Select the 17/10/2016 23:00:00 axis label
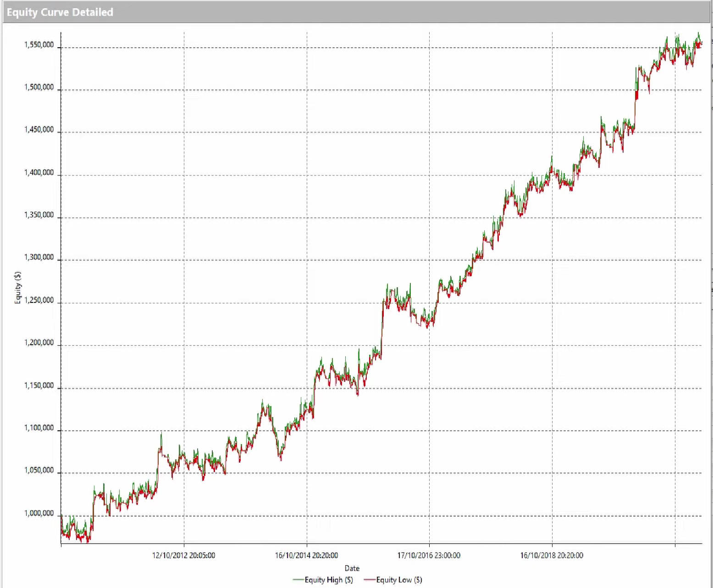 pos(429,555)
